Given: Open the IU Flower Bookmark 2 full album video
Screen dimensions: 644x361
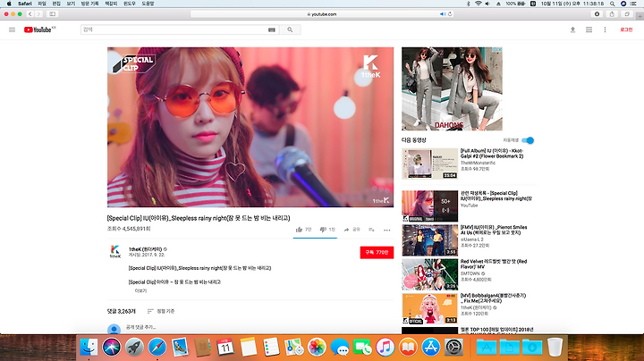Looking at the screenshot, I should (429, 164).
